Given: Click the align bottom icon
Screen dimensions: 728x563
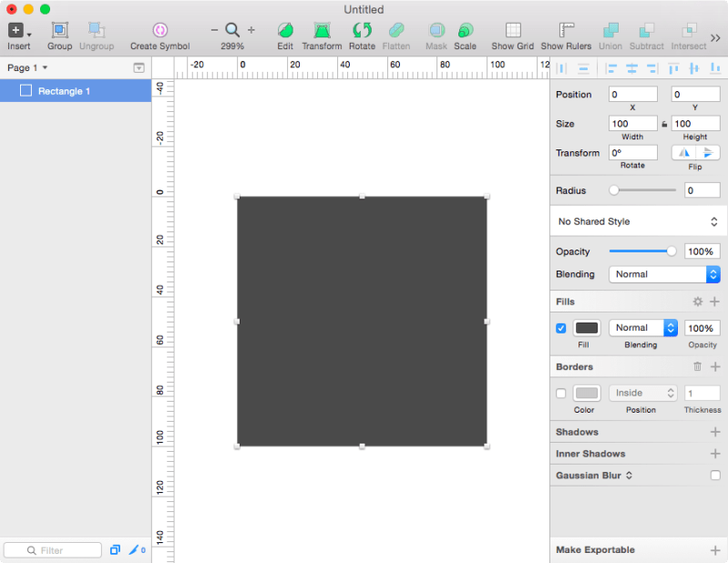Looking at the screenshot, I should coord(715,68).
